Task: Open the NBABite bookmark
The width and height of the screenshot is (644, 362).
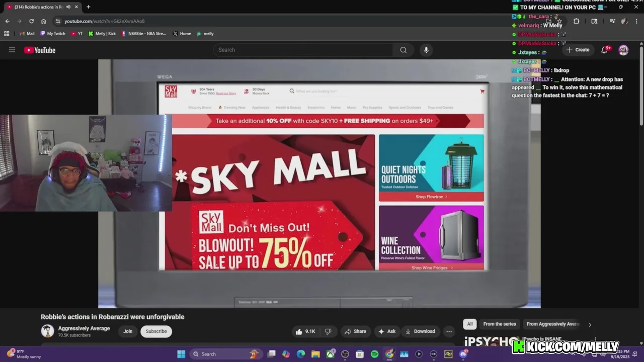Action: (x=143, y=34)
